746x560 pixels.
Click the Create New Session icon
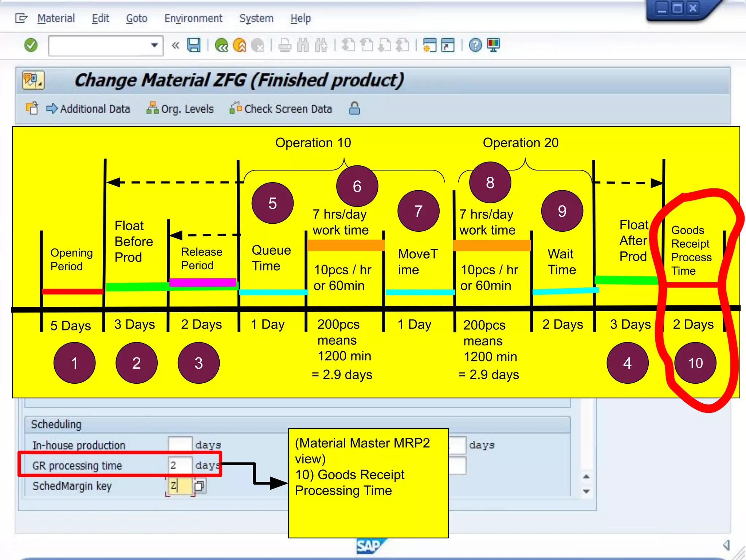coord(430,46)
